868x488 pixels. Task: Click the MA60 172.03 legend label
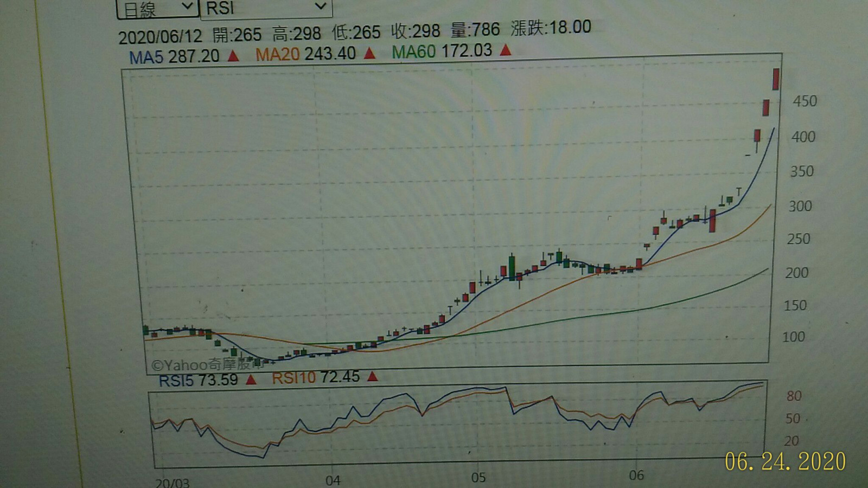[x=442, y=52]
